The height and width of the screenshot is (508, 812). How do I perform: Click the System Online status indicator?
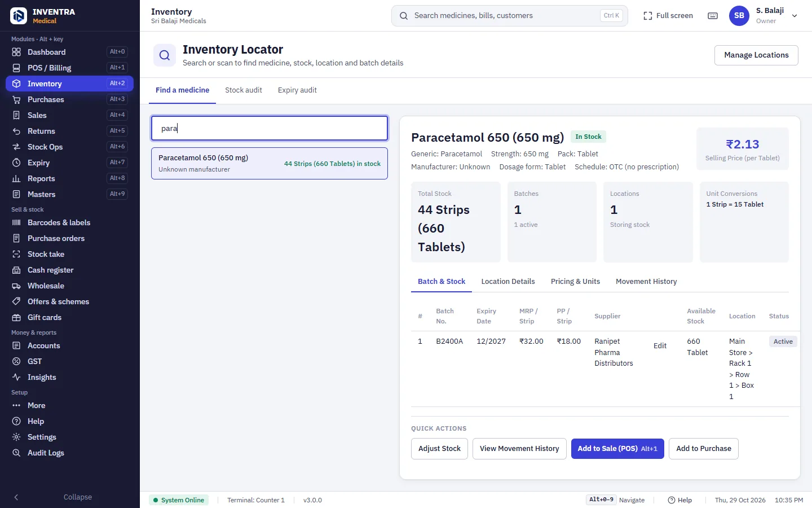click(179, 500)
